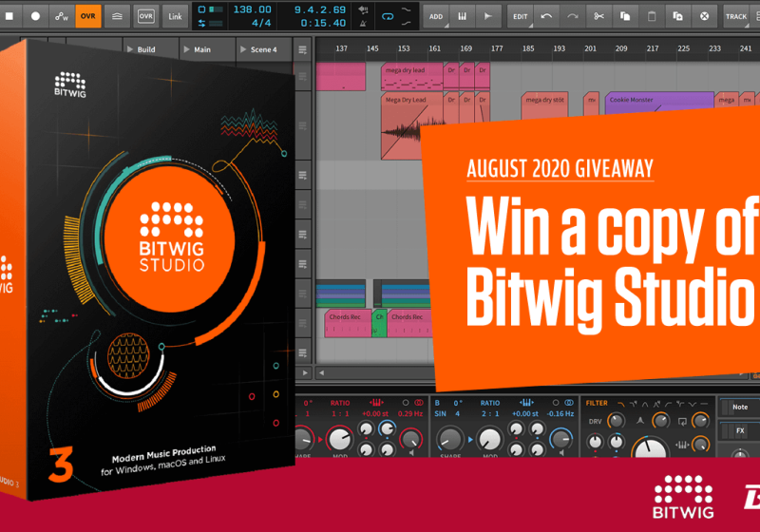Click the Delete X circle icon
The width and height of the screenshot is (760, 532).
pos(704,15)
